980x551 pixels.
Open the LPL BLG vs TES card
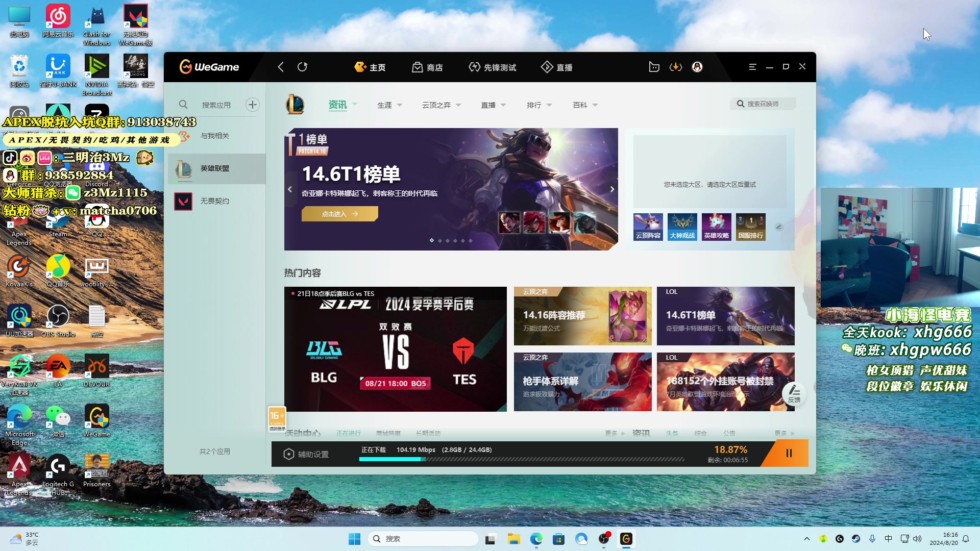point(396,349)
